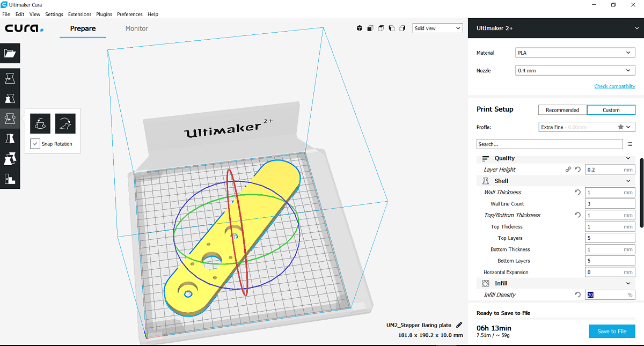Click the Wall Thickness value field
644x346 pixels.
click(610, 192)
